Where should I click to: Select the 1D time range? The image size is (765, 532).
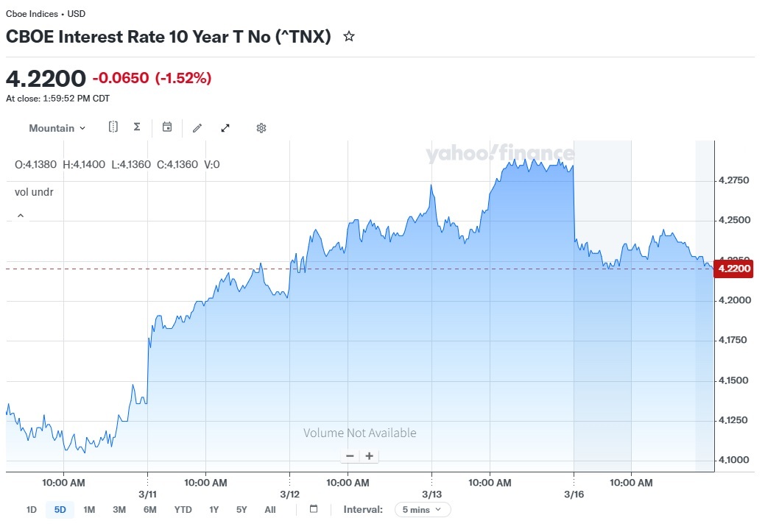pyautogui.click(x=32, y=509)
